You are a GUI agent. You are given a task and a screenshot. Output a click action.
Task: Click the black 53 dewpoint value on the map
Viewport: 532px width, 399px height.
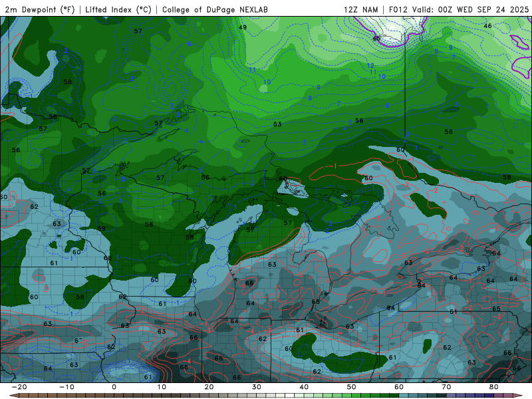pyautogui.click(x=277, y=124)
